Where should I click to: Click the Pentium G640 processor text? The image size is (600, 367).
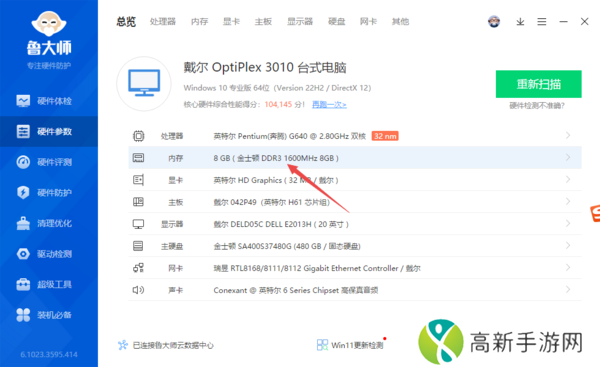(x=290, y=136)
